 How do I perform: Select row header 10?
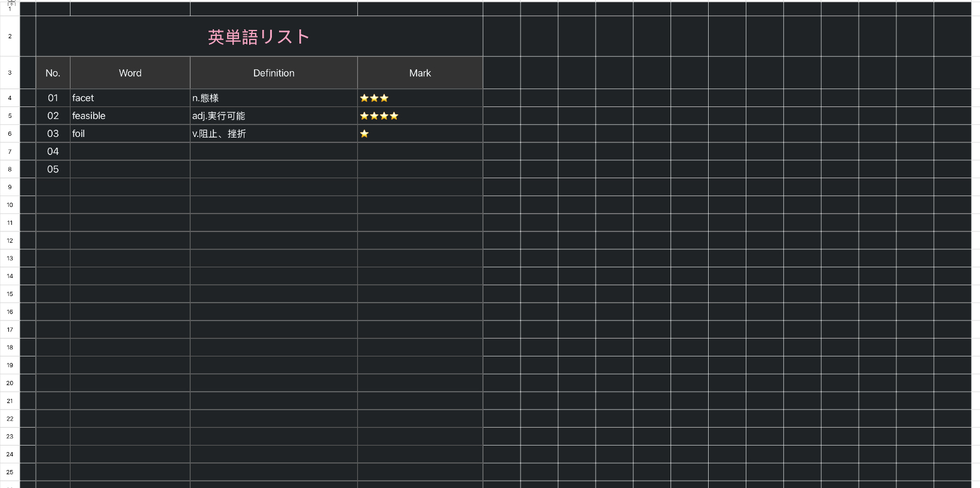pyautogui.click(x=10, y=205)
